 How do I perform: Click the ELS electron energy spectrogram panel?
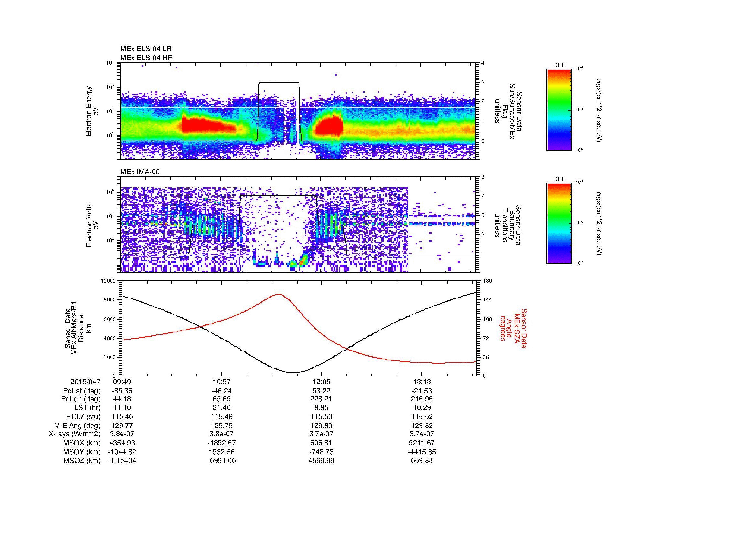point(299,111)
